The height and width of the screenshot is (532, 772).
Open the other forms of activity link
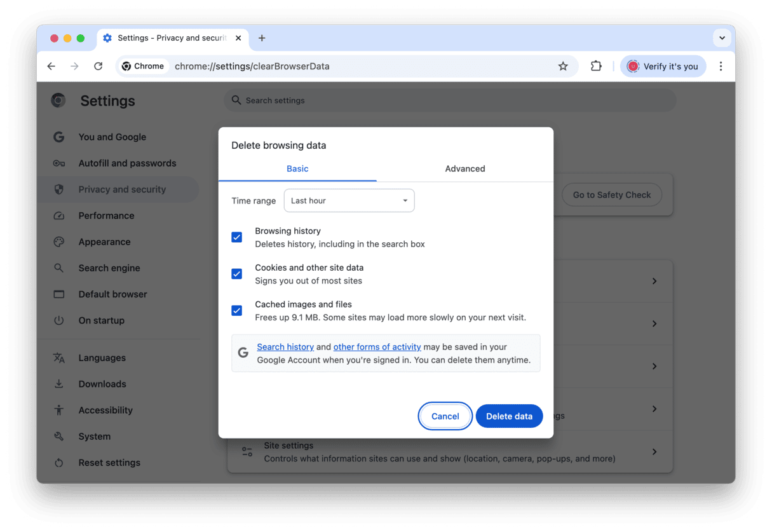[x=377, y=347]
